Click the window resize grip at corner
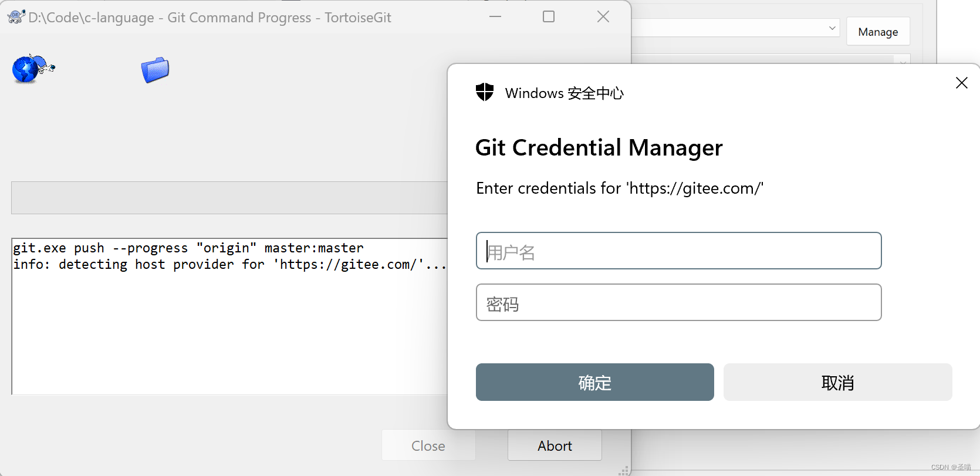Viewport: 980px width, 476px height. tap(624, 470)
